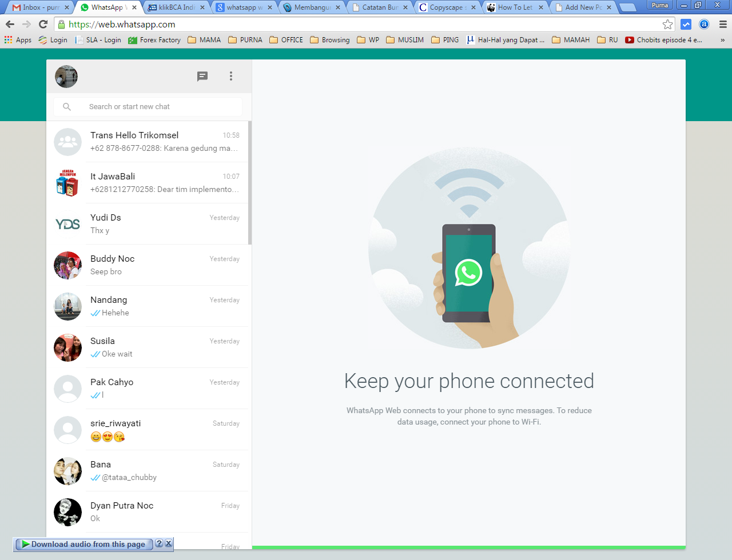Open the PURNA bookmarks folder

[x=245, y=40]
